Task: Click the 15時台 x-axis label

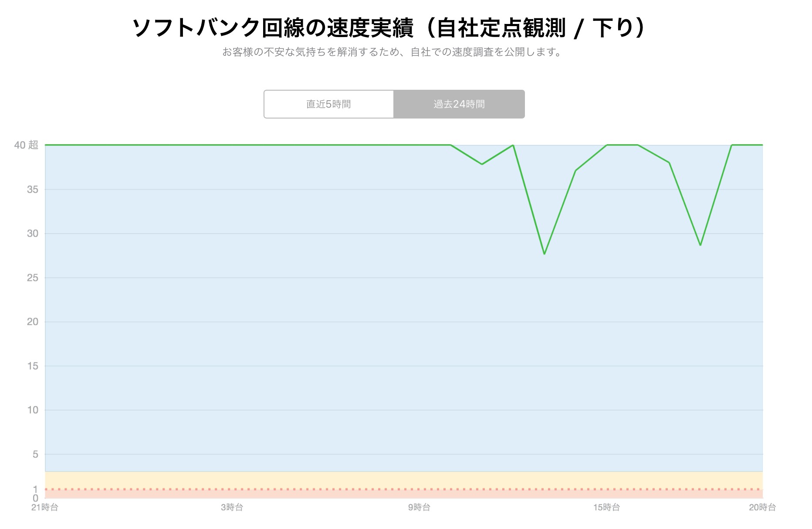Action: (x=606, y=507)
